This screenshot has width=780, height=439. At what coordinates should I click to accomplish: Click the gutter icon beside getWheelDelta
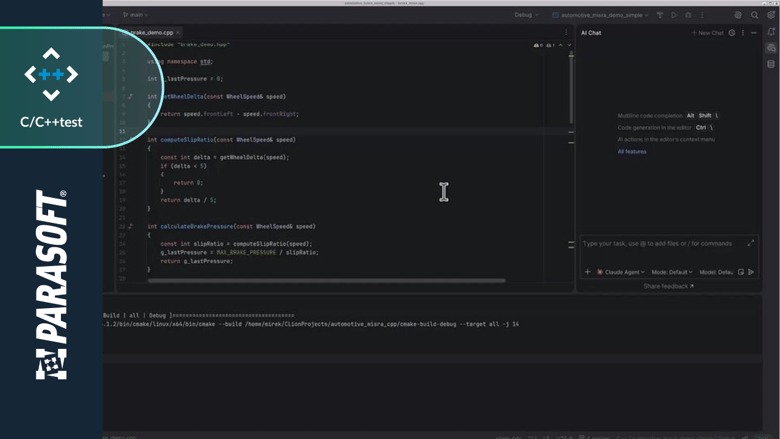coord(131,96)
